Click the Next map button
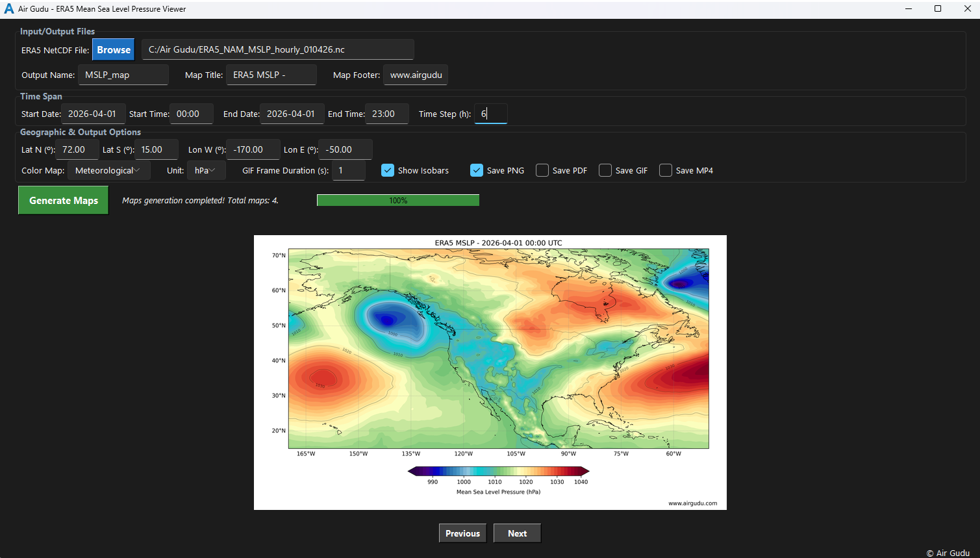 (x=517, y=533)
